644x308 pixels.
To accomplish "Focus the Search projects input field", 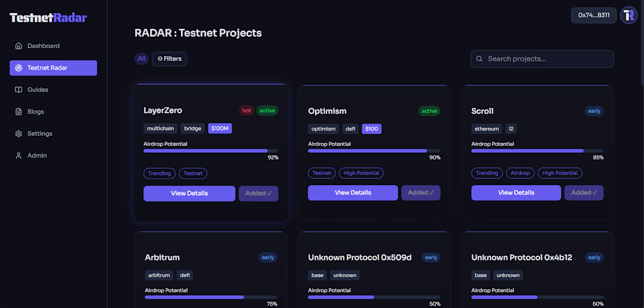I will coord(542,59).
